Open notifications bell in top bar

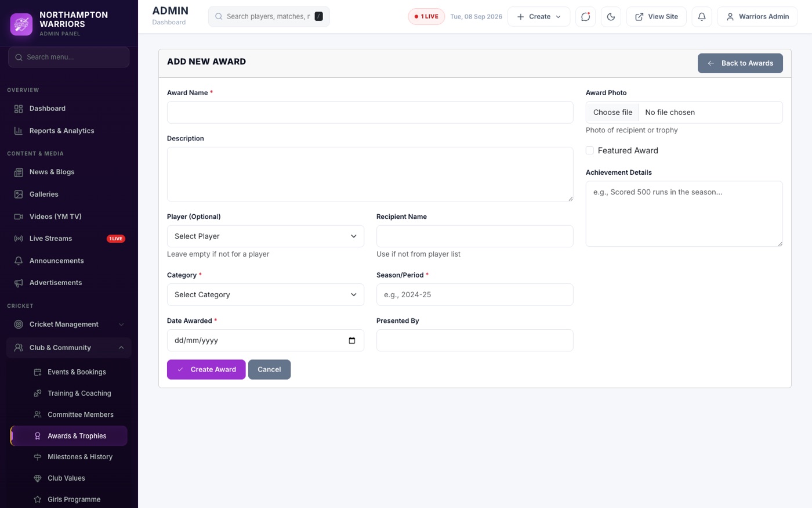pos(702,16)
